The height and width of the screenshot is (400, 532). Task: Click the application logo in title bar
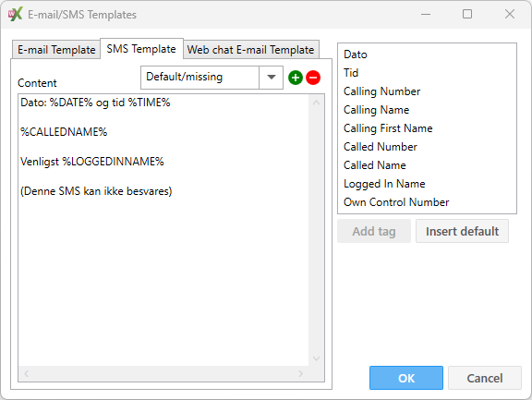click(16, 14)
